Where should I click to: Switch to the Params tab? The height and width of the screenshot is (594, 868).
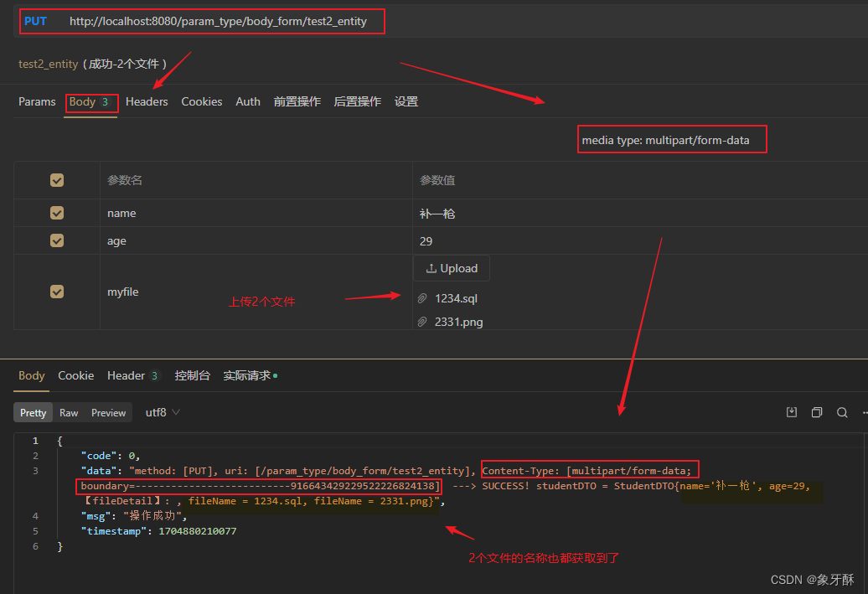(x=37, y=102)
